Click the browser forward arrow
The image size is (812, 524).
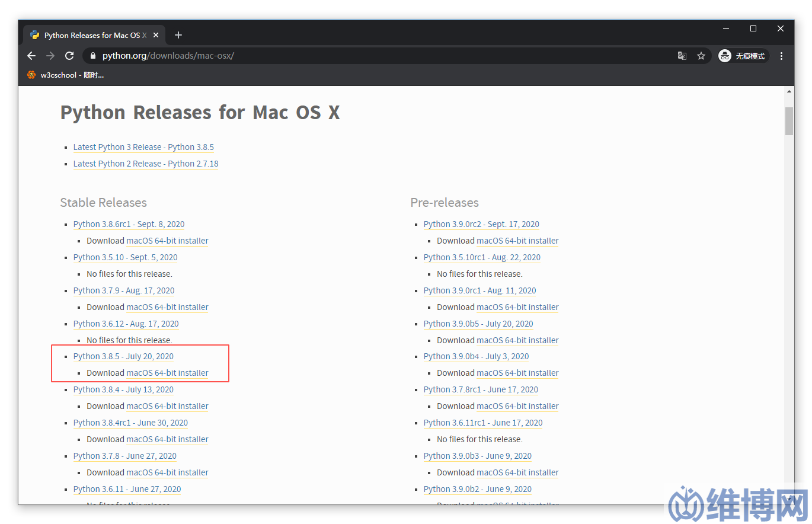pos(50,56)
